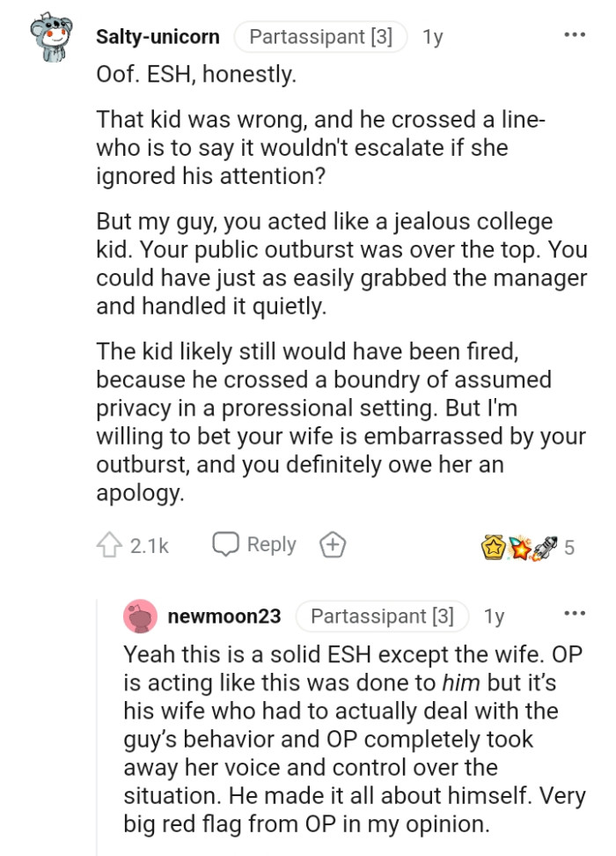This screenshot has height=856, width=616.
Task: Click the 1y timestamp on Salty-unicorn's comment
Action: point(433,36)
